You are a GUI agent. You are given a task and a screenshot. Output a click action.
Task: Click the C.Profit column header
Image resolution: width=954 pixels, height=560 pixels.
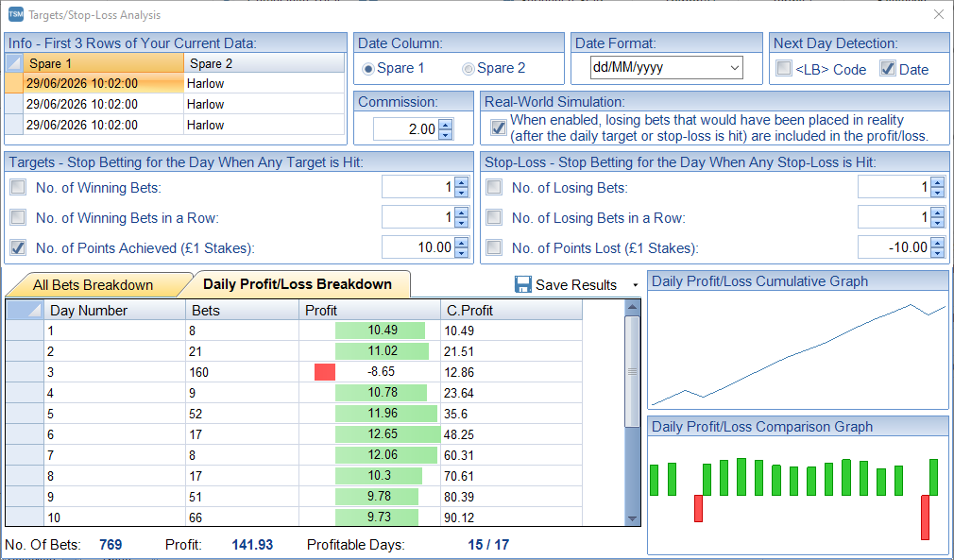(x=511, y=310)
